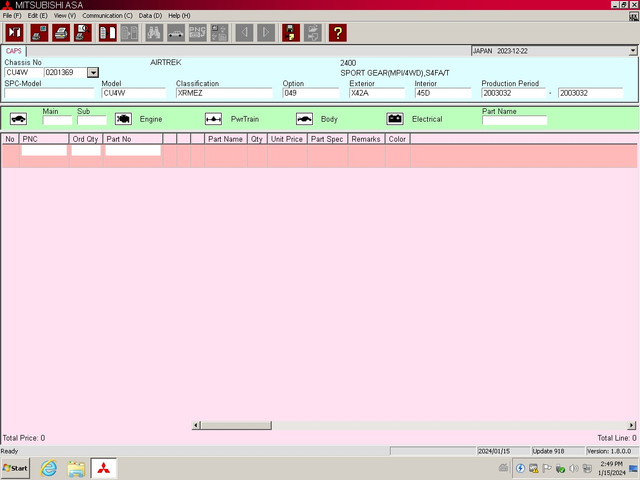Open the Communication (C) menu

pos(107,16)
